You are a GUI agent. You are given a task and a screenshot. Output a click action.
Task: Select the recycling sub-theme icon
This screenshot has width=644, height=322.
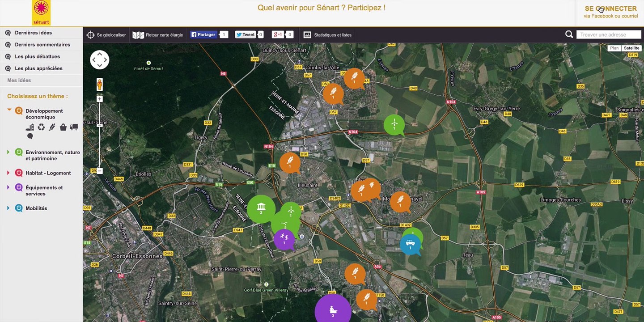click(x=41, y=127)
